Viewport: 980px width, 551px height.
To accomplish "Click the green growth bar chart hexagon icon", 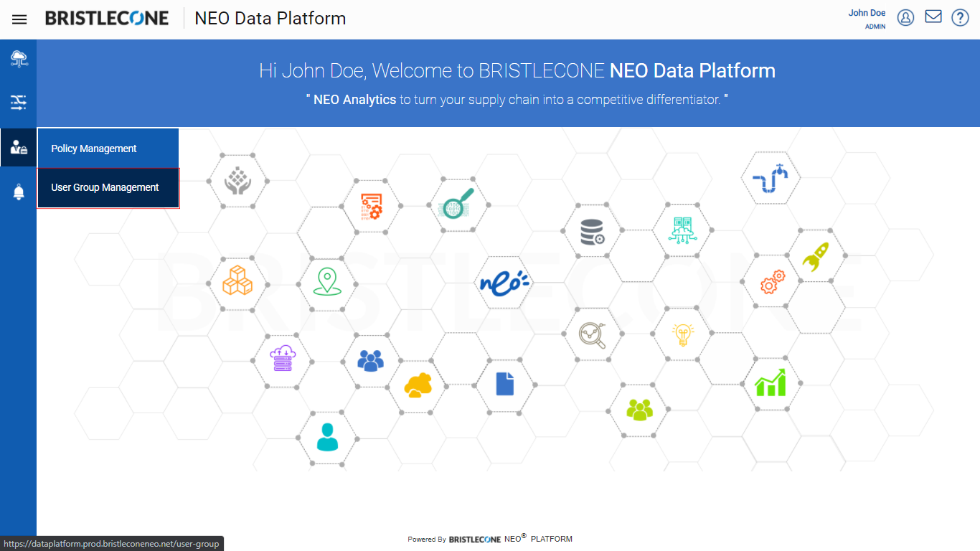I will point(771,382).
